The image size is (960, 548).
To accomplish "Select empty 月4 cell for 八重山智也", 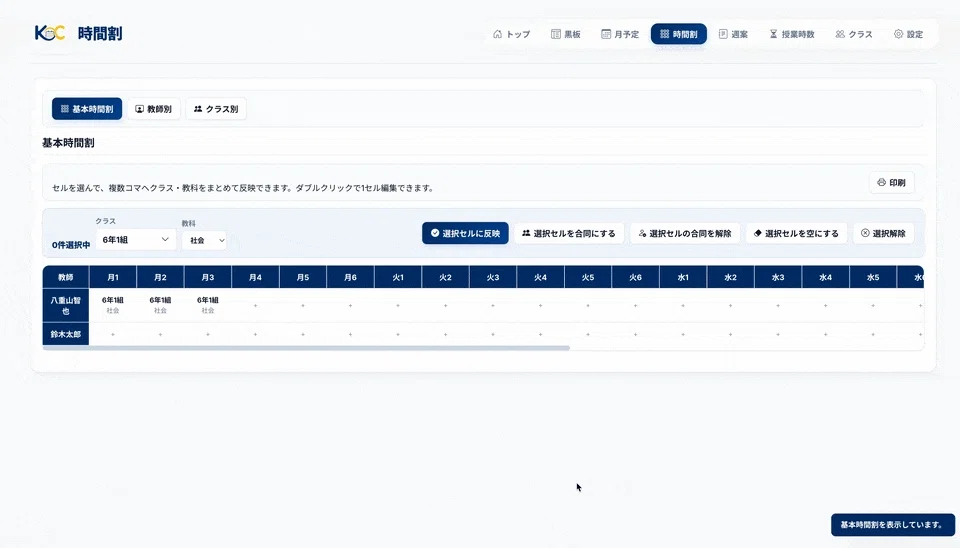I will pos(255,305).
